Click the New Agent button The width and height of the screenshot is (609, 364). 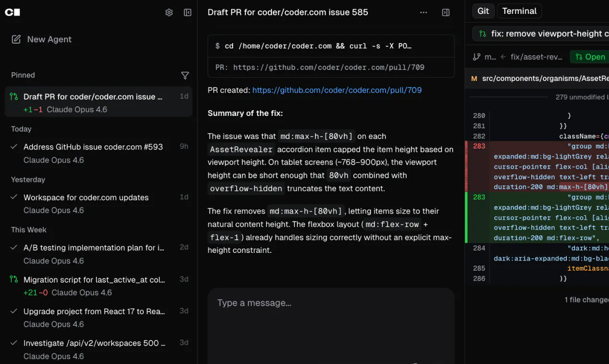pos(42,39)
